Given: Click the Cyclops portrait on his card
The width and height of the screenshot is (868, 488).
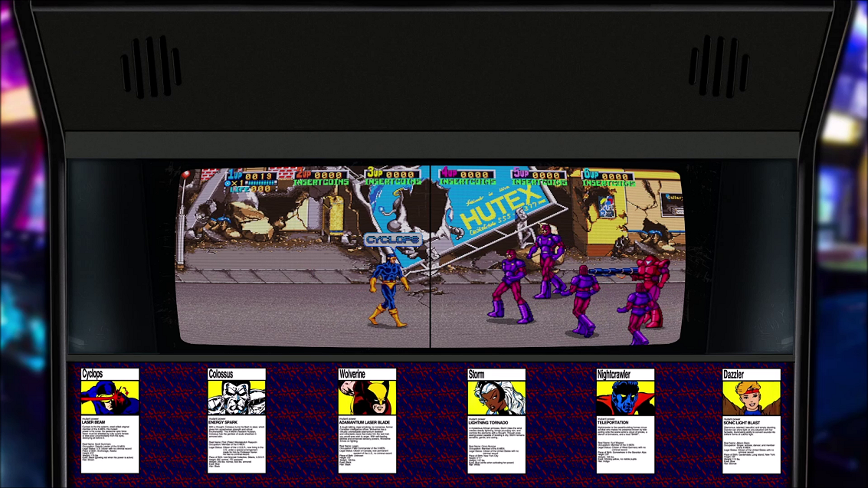Looking at the screenshot, I should coord(110,398).
